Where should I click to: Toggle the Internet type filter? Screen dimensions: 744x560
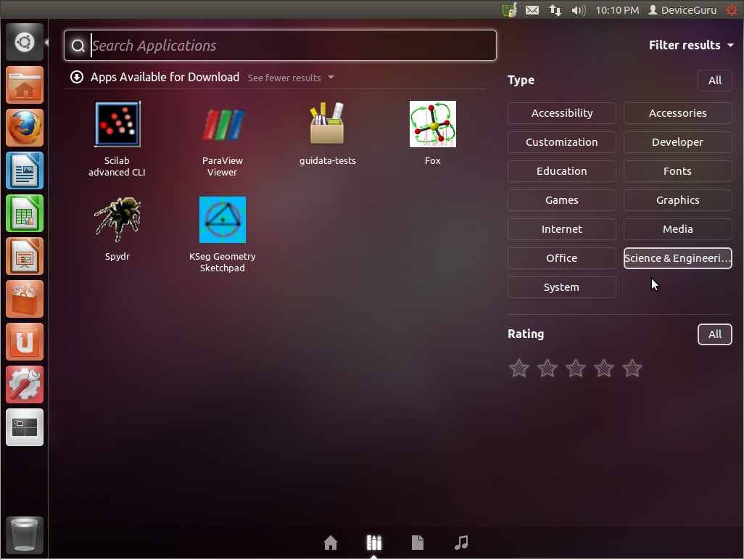coord(562,229)
